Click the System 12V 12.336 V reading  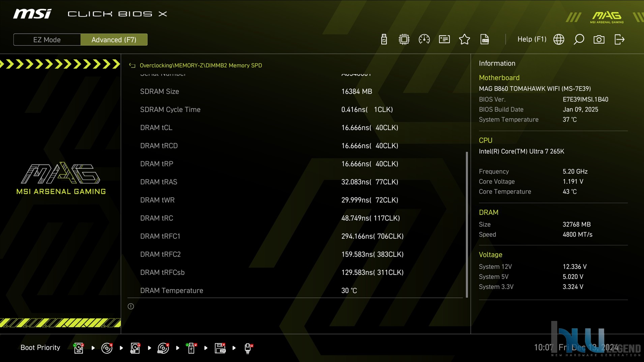(575, 267)
